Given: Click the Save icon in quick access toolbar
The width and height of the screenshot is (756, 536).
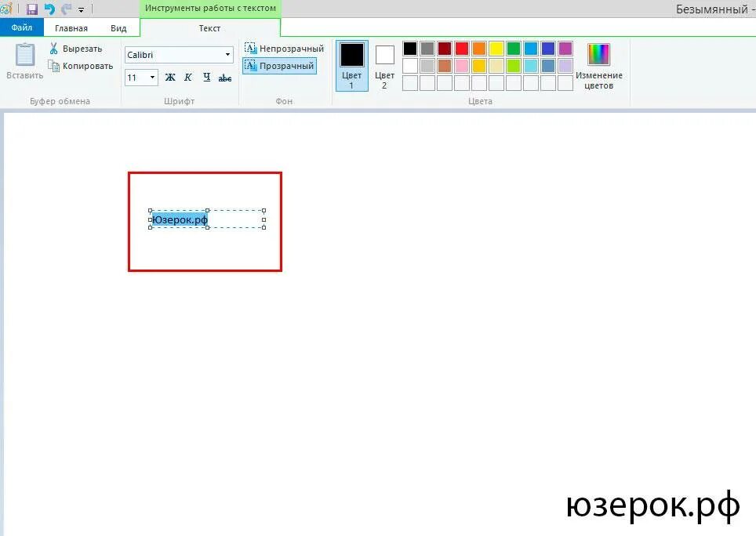Looking at the screenshot, I should 32,9.
